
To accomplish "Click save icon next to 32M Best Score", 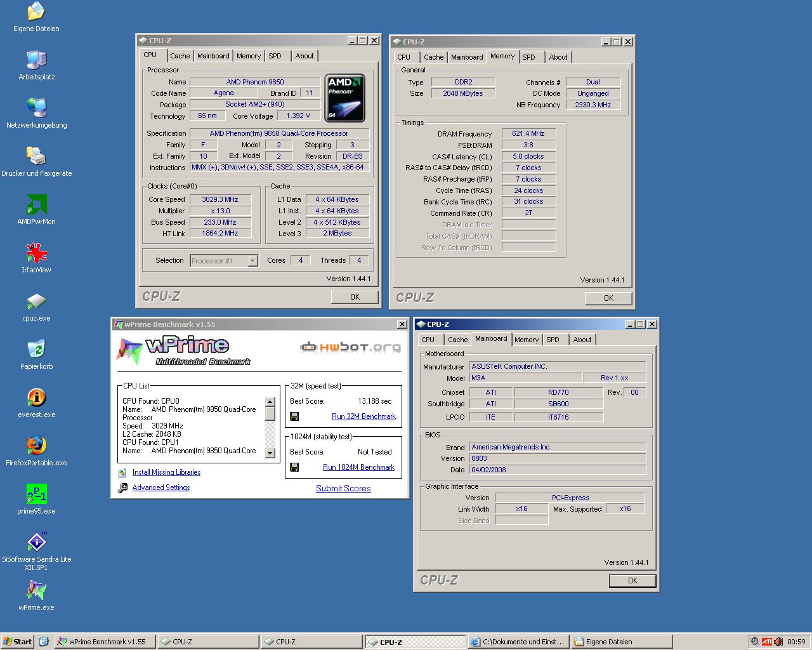I will coord(294,416).
